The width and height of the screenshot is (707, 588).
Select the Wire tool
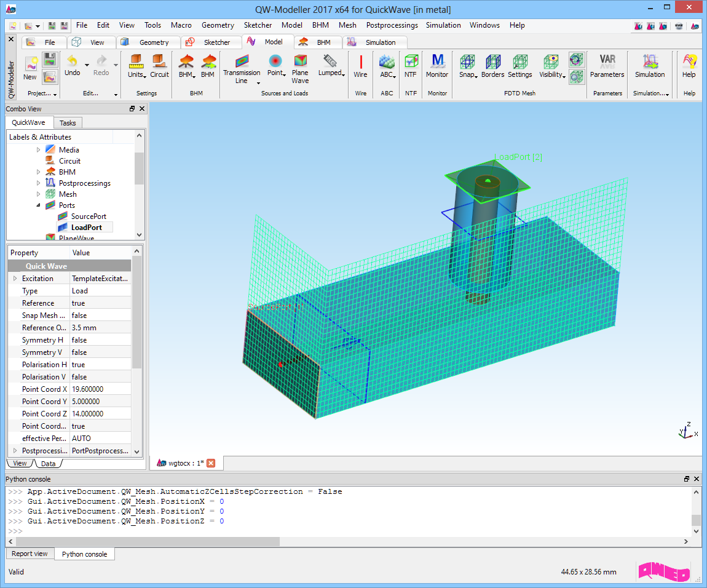(360, 66)
